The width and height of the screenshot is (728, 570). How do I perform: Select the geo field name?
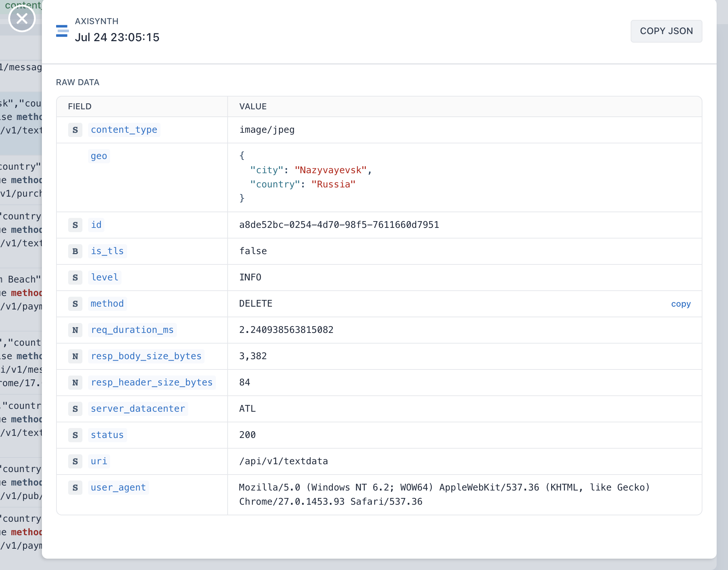pos(99,156)
